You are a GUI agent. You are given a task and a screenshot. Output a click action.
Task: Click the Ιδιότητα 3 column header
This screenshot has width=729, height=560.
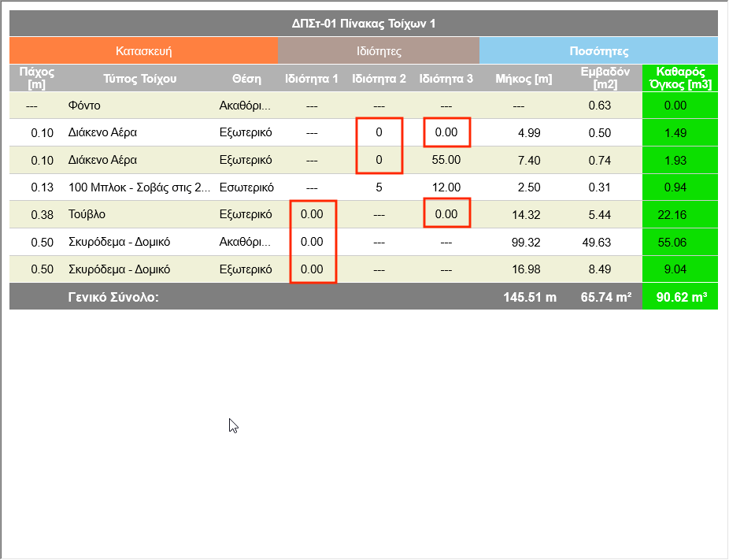tap(446, 79)
